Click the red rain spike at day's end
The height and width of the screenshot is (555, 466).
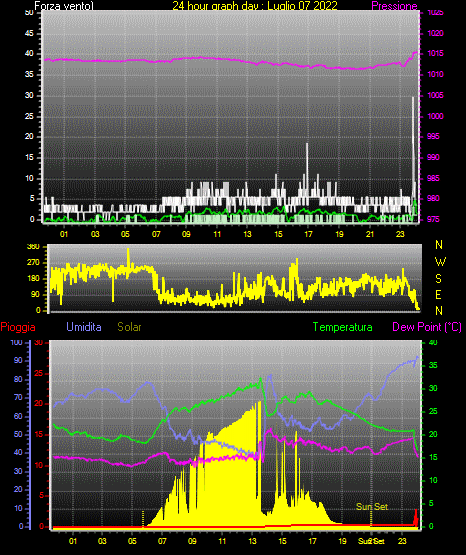point(416,517)
